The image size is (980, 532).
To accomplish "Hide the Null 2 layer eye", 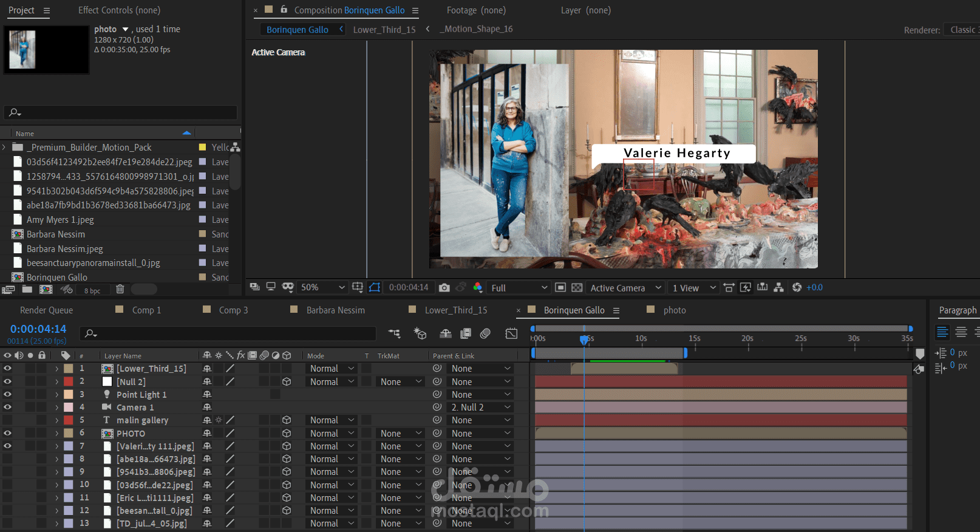I will click(x=8, y=381).
